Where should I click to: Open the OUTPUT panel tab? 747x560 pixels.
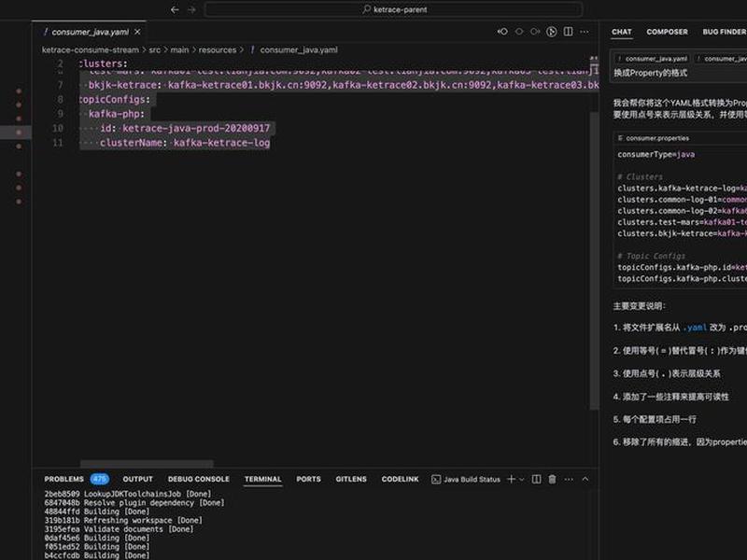137,479
